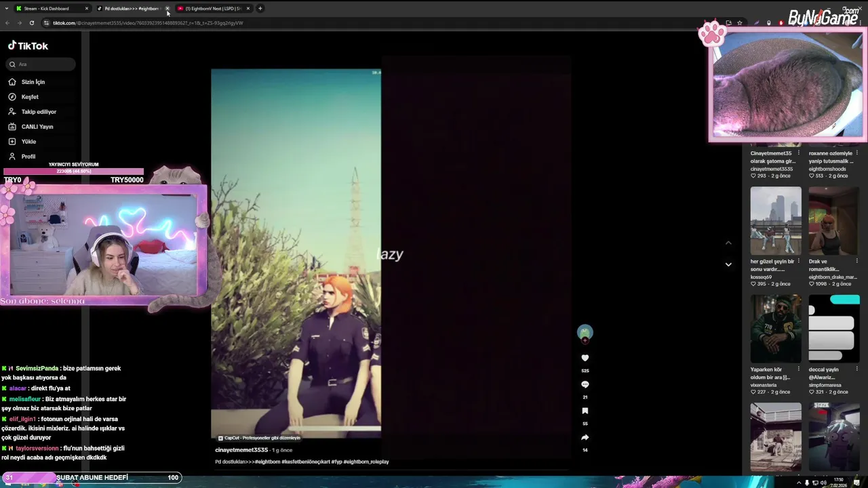
Task: Open the 'Yaparken kör oldum' video thumbnail
Action: [x=776, y=329]
